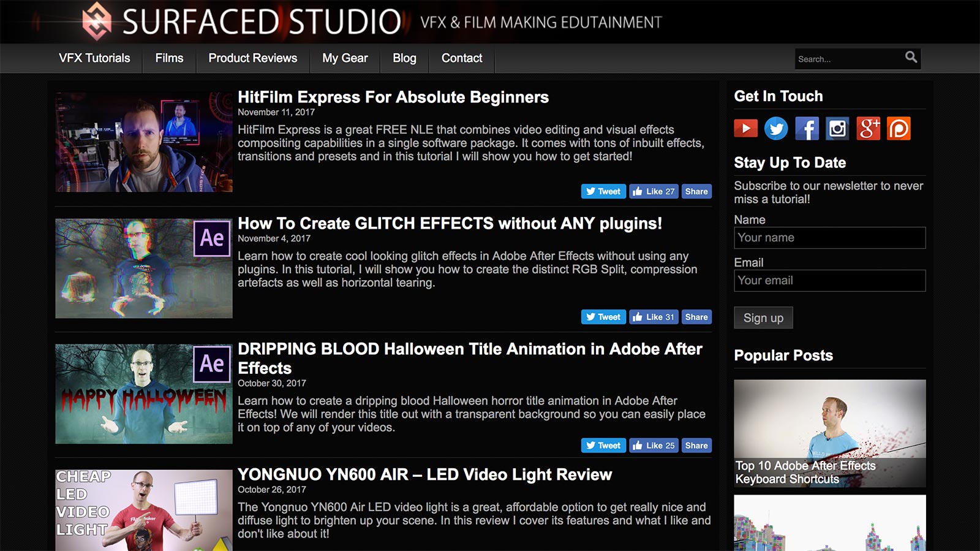Screen dimensions: 980x551
Task: Open Product Reviews in the navigation
Action: coord(253,58)
